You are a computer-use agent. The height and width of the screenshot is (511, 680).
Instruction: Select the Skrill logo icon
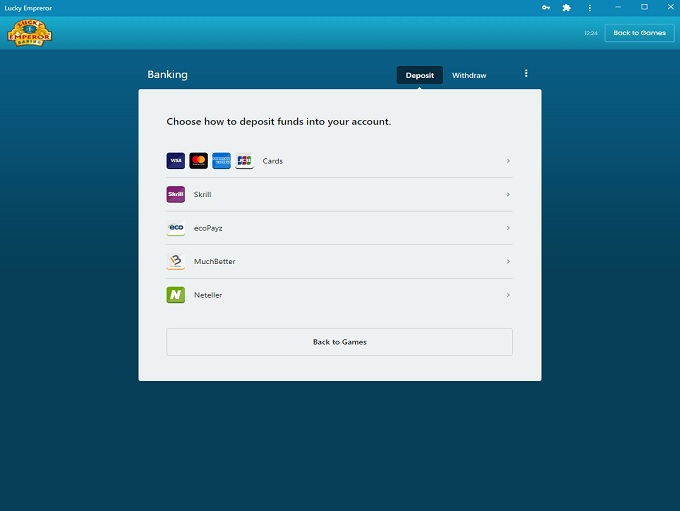point(176,195)
